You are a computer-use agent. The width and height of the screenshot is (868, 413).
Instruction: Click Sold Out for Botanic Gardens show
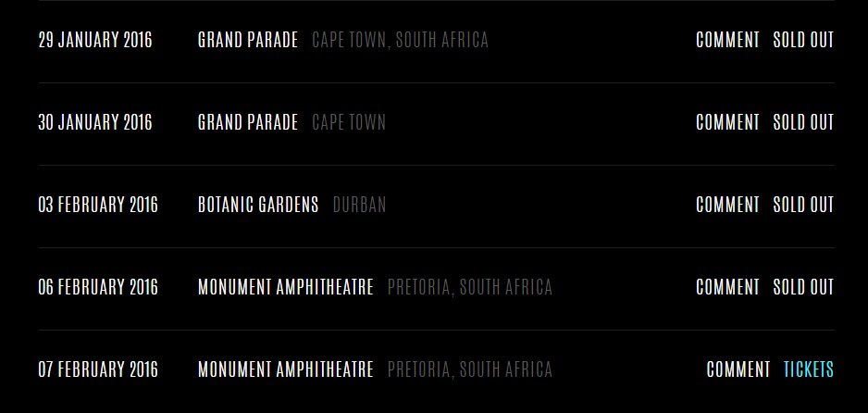point(803,205)
